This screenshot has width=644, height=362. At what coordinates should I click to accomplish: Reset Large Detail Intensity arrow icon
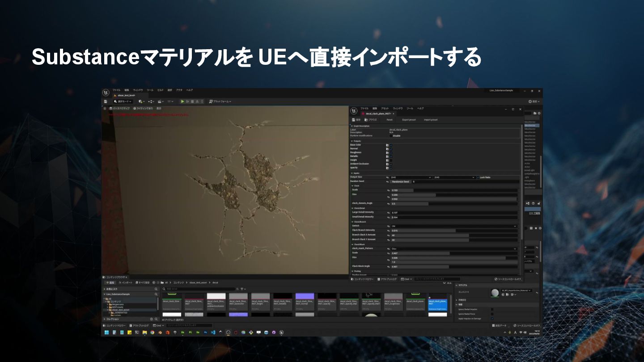click(x=388, y=213)
